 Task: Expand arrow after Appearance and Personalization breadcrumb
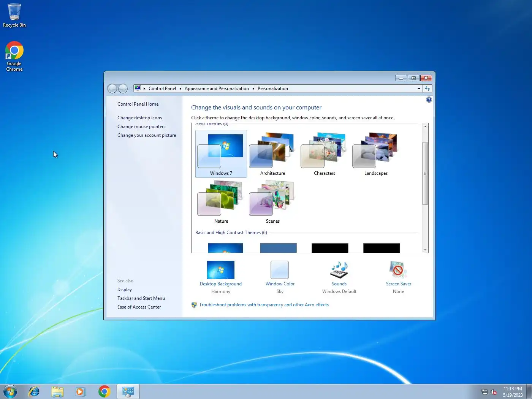(x=253, y=89)
